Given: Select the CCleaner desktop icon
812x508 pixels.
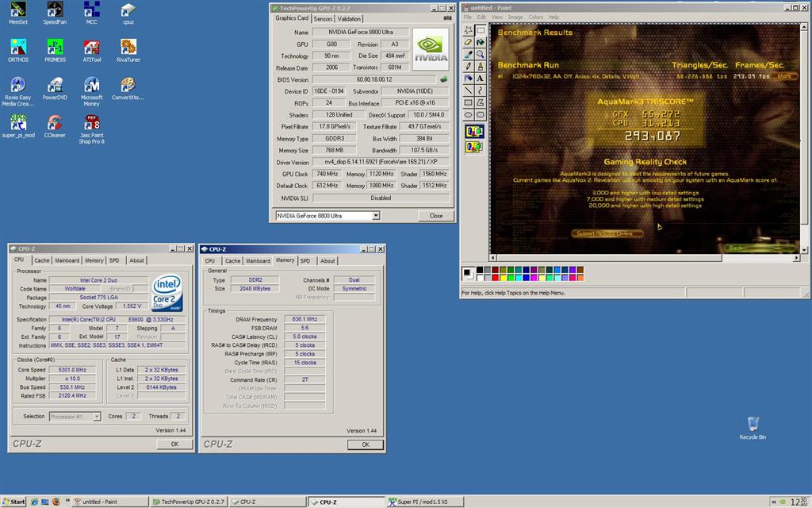Looking at the screenshot, I should tap(55, 126).
